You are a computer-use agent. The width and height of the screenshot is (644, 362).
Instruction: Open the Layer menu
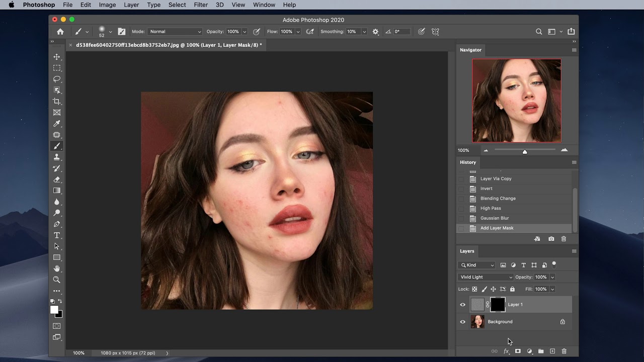click(131, 5)
